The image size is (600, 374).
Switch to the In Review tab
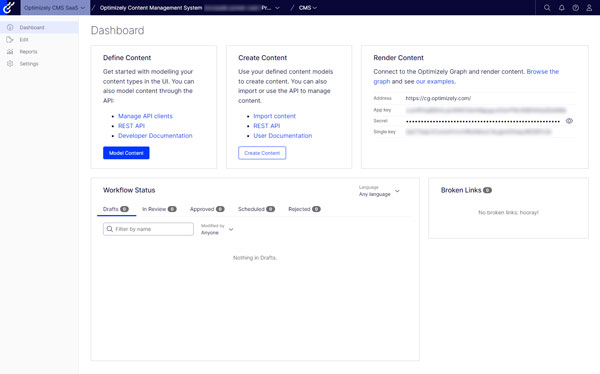[x=159, y=209]
